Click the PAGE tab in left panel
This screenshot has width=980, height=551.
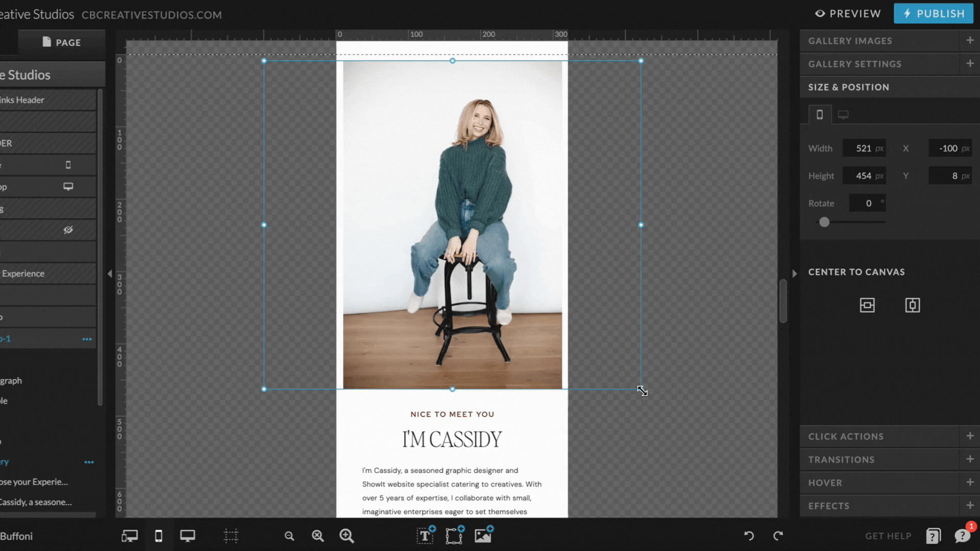click(61, 42)
